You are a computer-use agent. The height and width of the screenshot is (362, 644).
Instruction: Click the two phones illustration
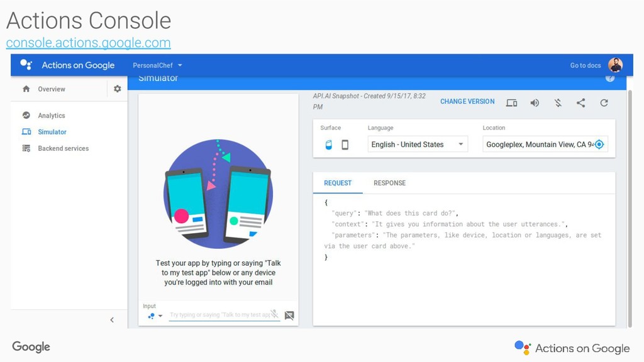(218, 194)
